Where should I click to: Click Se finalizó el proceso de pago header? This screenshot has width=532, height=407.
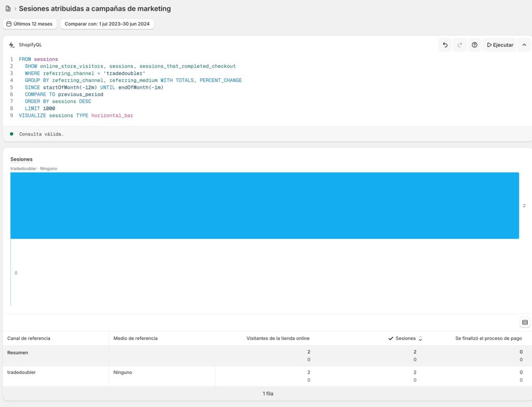click(488, 338)
